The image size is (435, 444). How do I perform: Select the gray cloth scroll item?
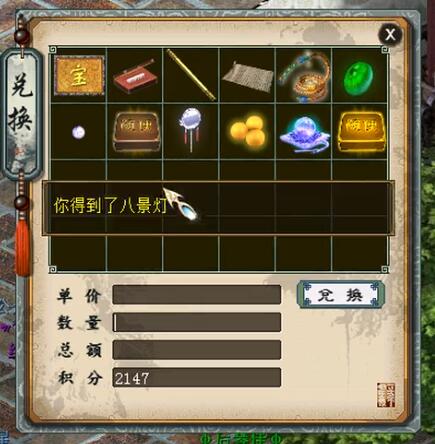coord(248,76)
